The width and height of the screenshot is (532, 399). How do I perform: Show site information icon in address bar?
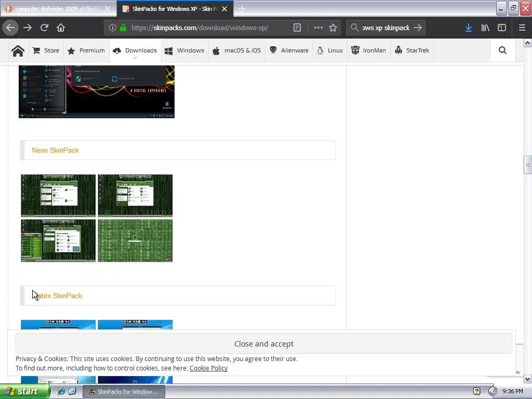pyautogui.click(x=113, y=28)
